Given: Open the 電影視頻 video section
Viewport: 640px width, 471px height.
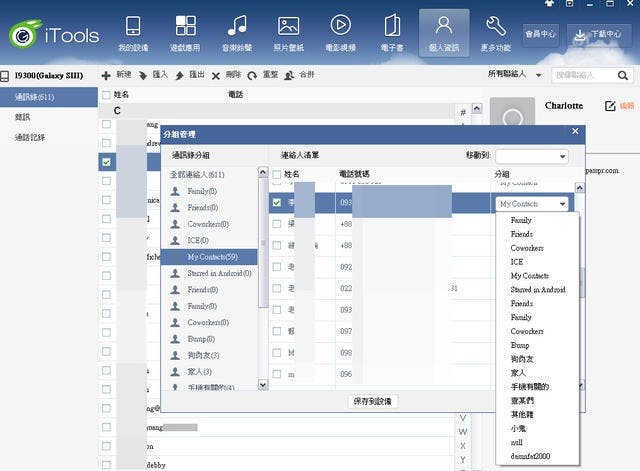Looking at the screenshot, I should 340,32.
